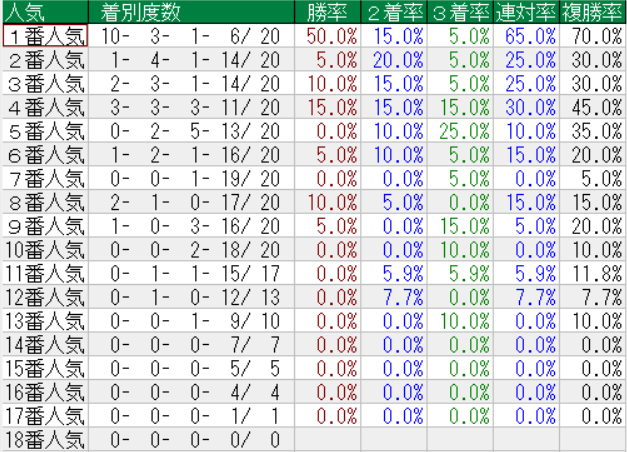Image resolution: width=627 pixels, height=452 pixels.
Task: Select the 11番人気 row label
Action: 45,274
